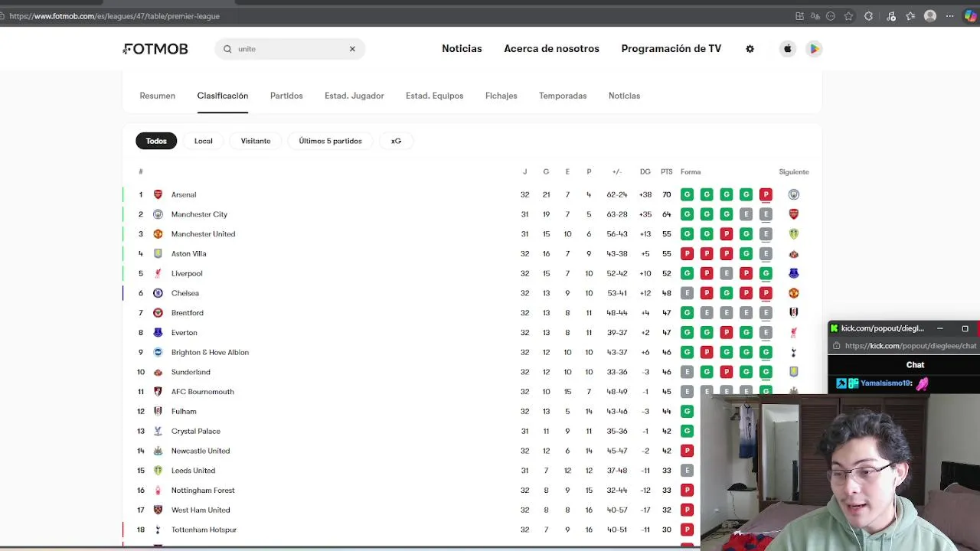Select the xG table filter
980x551 pixels.
[x=396, y=141]
